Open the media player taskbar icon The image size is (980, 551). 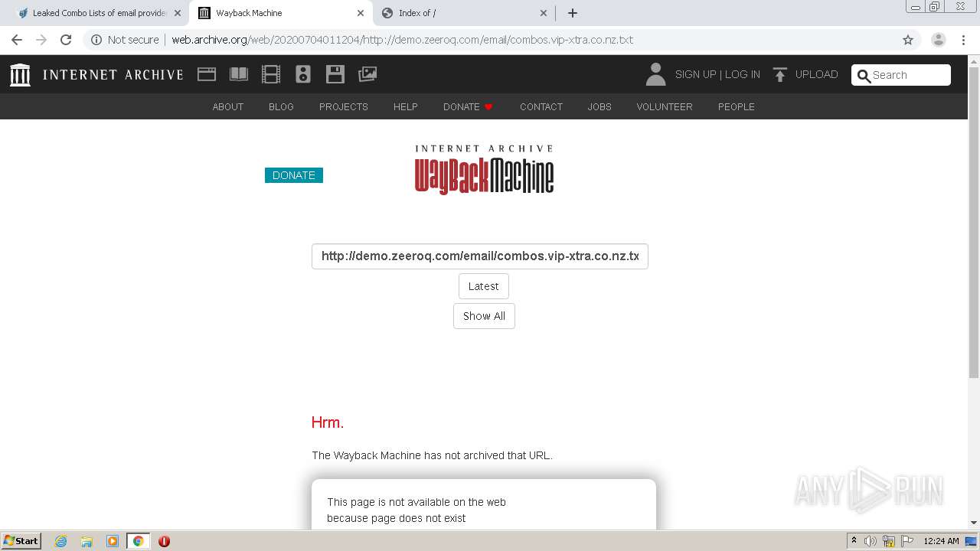click(113, 541)
